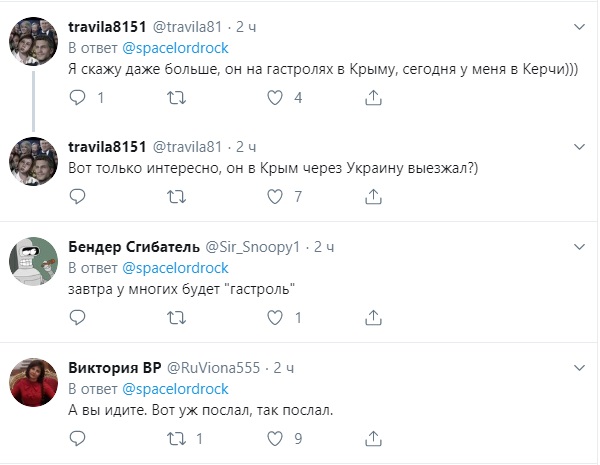Share the first travila8151 tweet
The width and height of the screenshot is (600, 465).
(x=373, y=98)
